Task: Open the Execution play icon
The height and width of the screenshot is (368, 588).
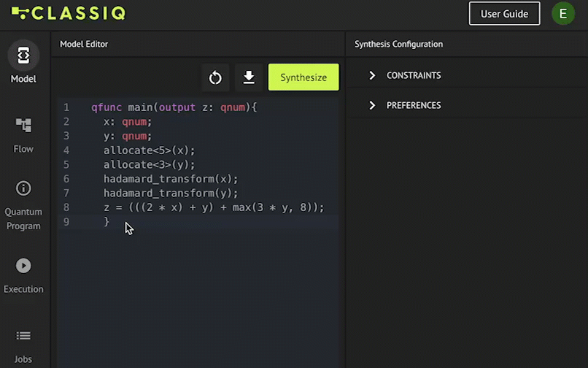Action: click(23, 266)
